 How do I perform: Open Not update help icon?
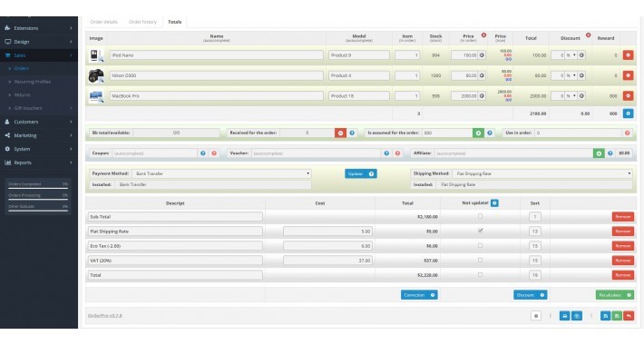point(494,202)
